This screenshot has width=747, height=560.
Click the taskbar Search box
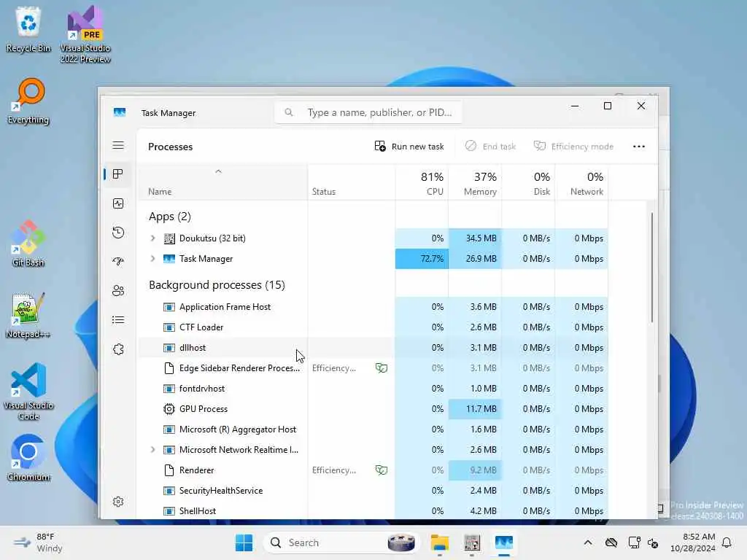[341, 542]
